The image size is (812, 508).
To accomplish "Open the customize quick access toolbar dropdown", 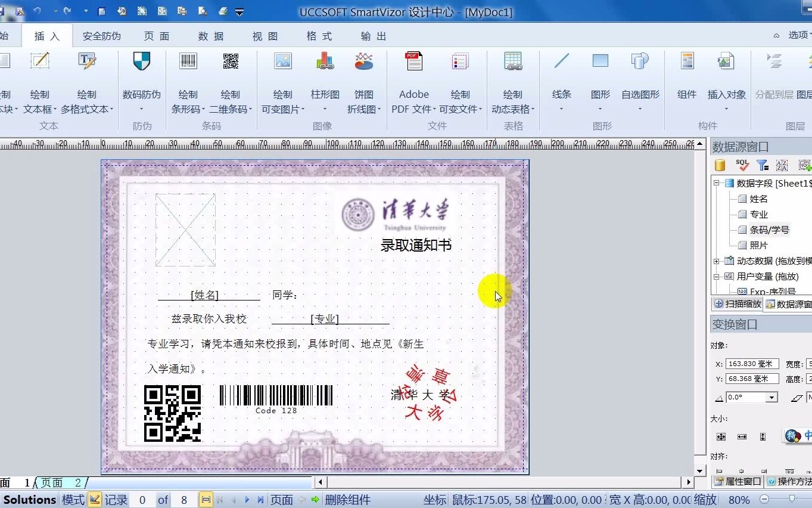I will [239, 11].
